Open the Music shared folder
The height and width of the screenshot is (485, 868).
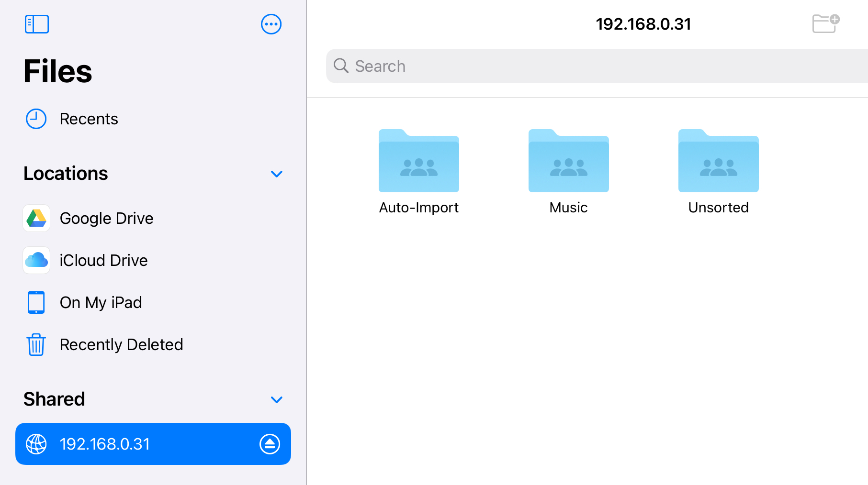(568, 162)
